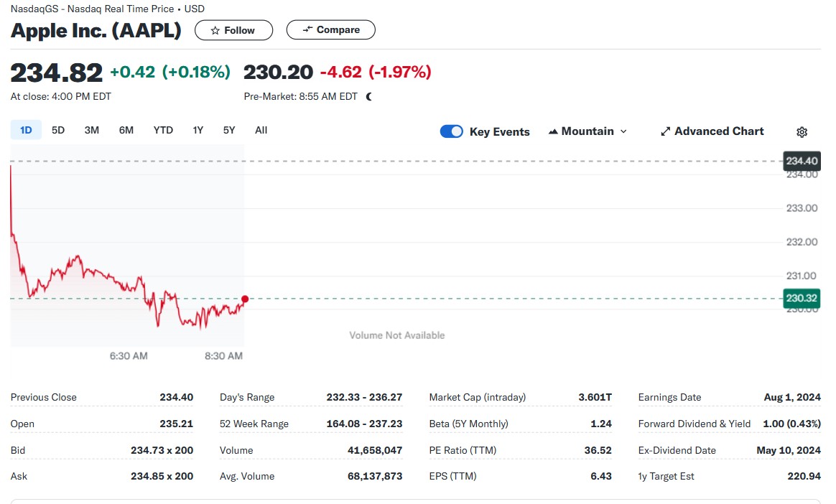Select the 1Y range tab
Image resolution: width=836 pixels, height=504 pixels.
(x=198, y=130)
